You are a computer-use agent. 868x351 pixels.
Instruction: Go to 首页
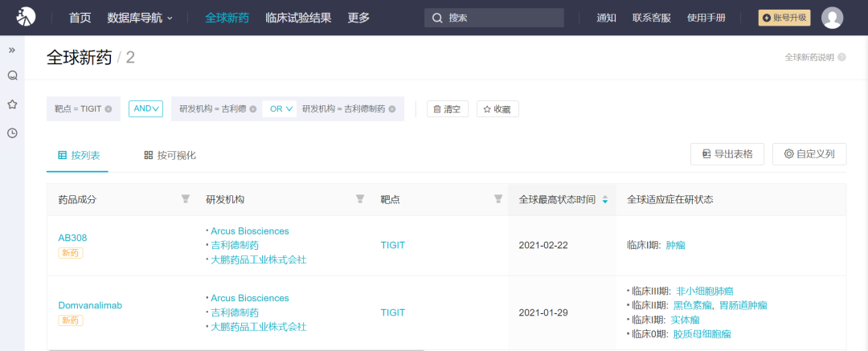click(80, 18)
